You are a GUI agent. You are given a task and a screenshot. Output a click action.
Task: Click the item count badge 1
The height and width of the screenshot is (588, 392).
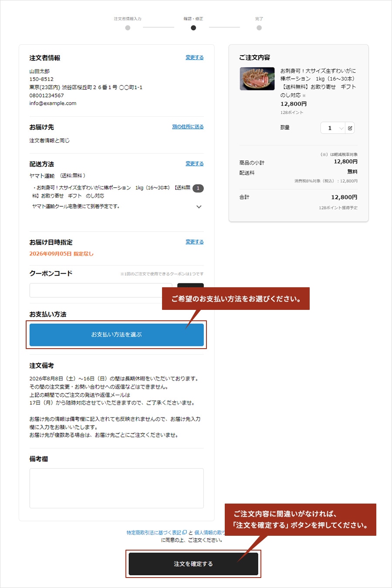click(x=198, y=188)
